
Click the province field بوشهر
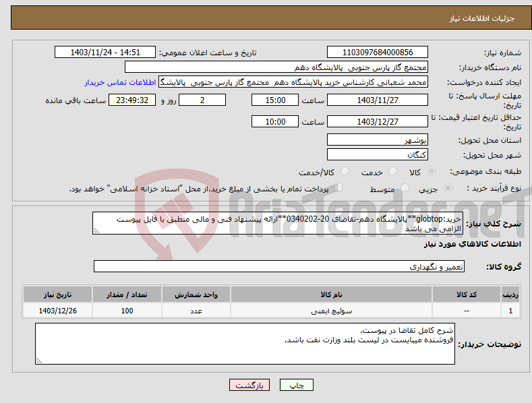pos(378,139)
